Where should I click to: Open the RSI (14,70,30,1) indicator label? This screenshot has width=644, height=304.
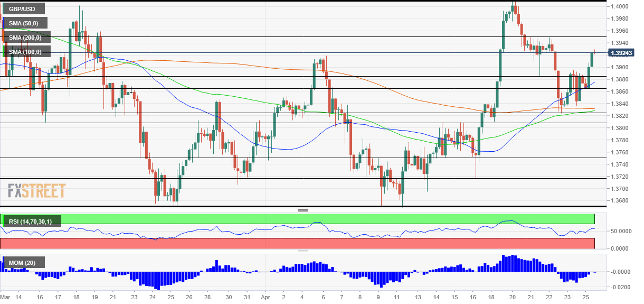32,221
